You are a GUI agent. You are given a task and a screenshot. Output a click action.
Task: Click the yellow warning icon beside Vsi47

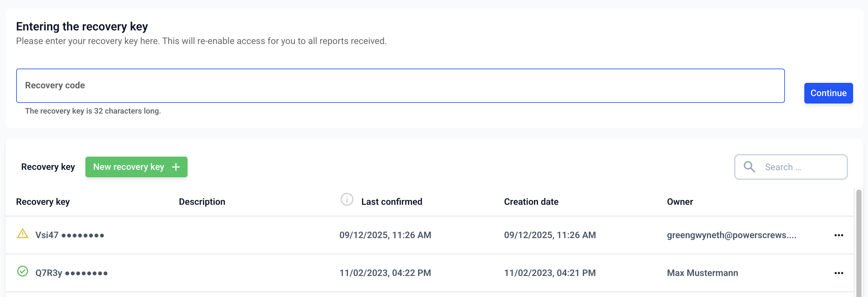click(x=23, y=234)
